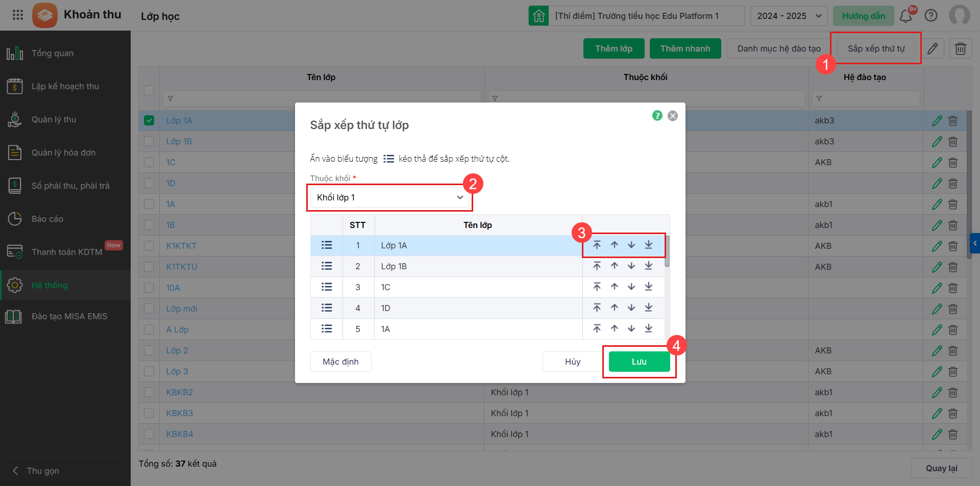Open the 2024 - 2025 school year dropdown
980x486 pixels.
tap(789, 16)
